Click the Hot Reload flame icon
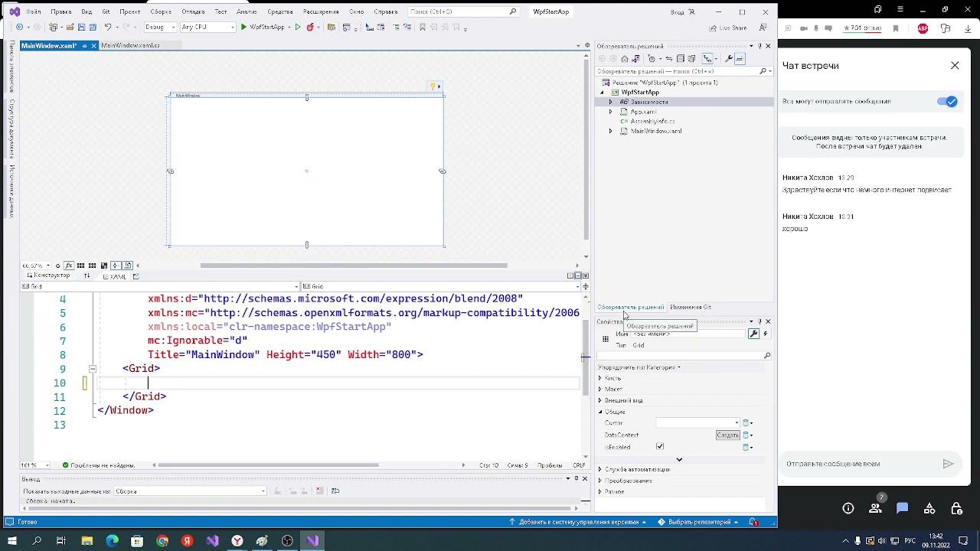Screen dimensions: 980x551 (x=310, y=27)
